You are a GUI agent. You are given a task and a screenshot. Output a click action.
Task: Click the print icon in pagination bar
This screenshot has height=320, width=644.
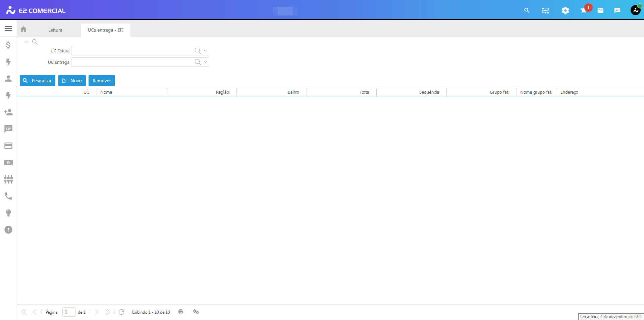click(x=181, y=312)
